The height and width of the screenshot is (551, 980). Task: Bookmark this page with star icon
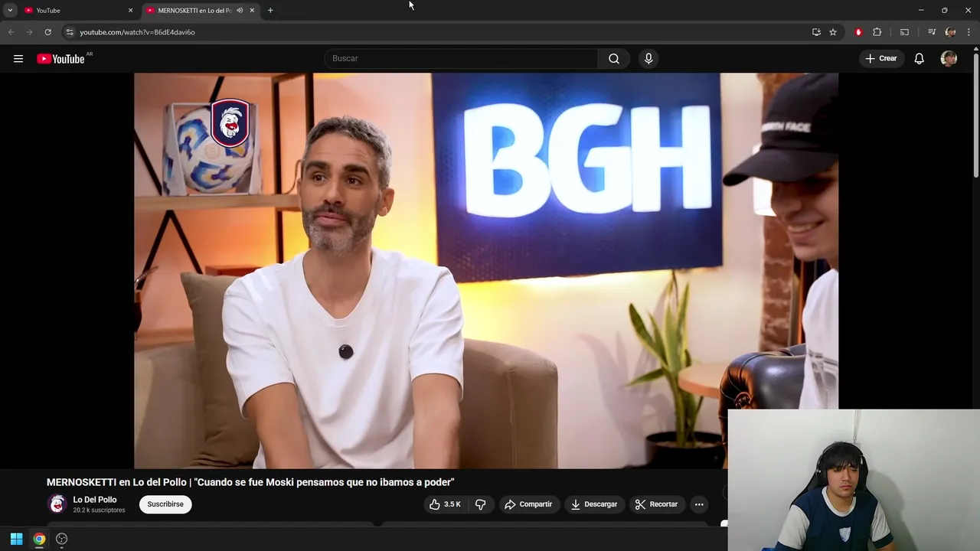tap(833, 32)
